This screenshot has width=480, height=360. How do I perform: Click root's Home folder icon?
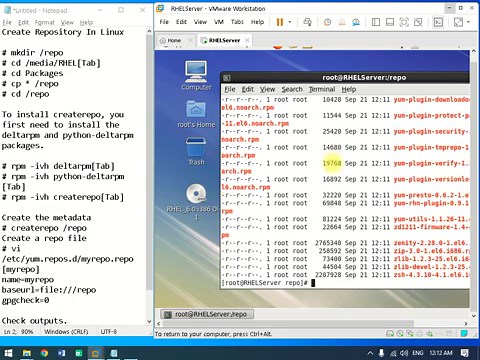tap(196, 114)
